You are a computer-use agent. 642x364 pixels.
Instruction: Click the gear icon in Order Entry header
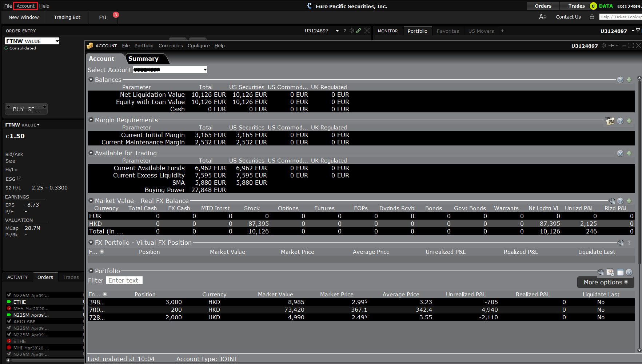[352, 31]
